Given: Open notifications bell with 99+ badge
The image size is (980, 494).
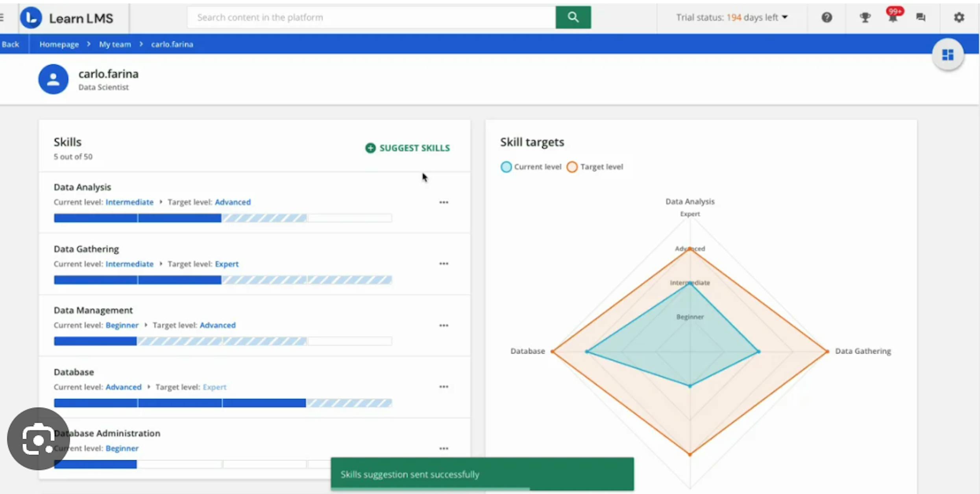Looking at the screenshot, I should 893,17.
